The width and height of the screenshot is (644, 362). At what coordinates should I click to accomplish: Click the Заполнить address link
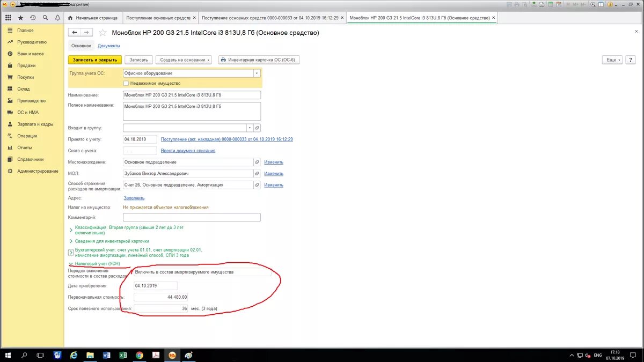(x=134, y=198)
